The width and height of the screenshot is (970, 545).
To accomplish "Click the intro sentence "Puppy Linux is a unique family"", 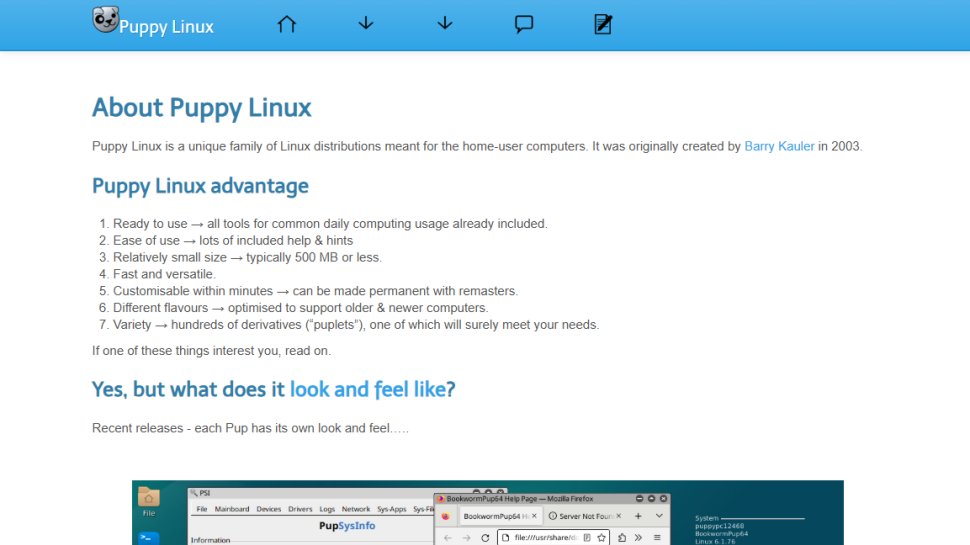I will pyautogui.click(x=477, y=147).
